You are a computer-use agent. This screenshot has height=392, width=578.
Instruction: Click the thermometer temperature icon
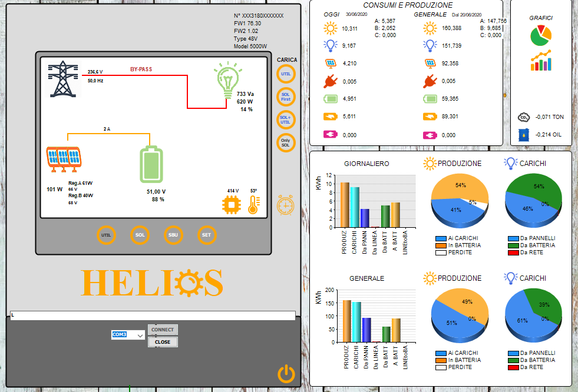(x=253, y=205)
